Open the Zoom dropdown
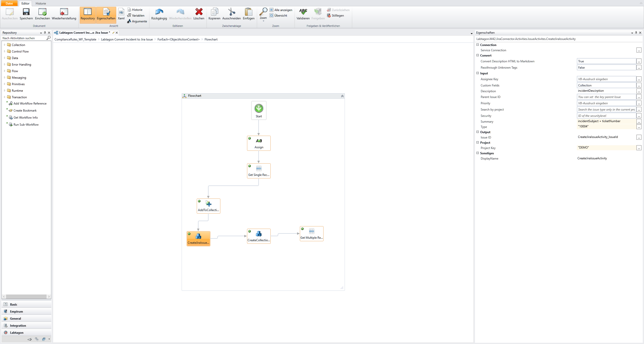This screenshot has height=344, width=644. [x=263, y=21]
